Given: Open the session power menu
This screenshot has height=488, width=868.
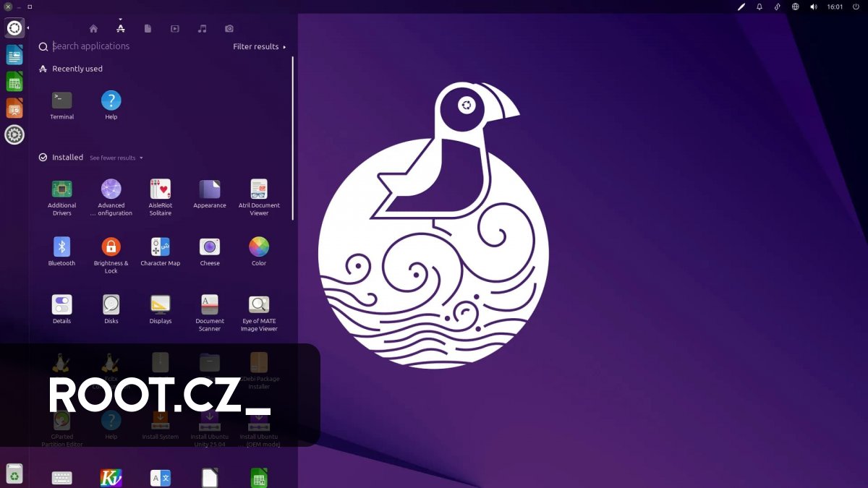Looking at the screenshot, I should 855,7.
